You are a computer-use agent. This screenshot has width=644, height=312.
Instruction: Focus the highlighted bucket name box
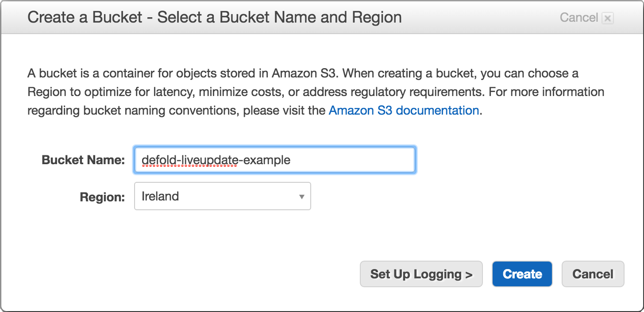(274, 160)
